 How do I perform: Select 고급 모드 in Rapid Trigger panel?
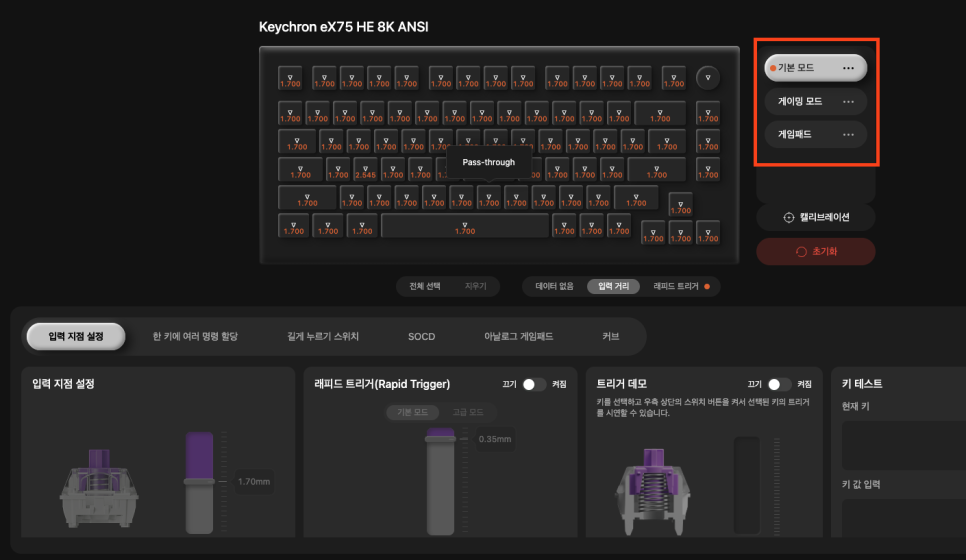pyautogui.click(x=468, y=412)
